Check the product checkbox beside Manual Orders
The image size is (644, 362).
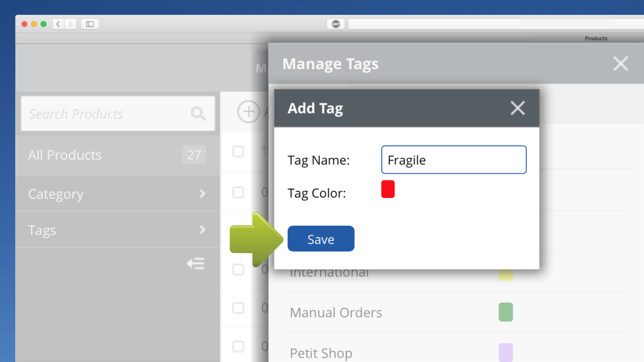238,308
